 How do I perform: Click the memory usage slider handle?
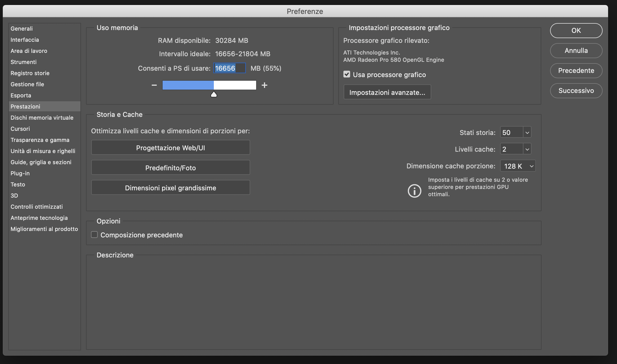(214, 94)
